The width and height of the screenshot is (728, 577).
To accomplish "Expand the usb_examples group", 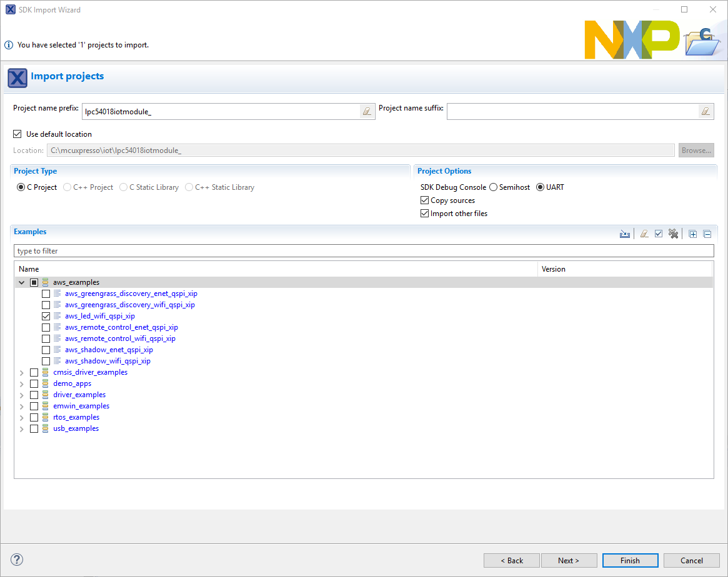I will point(22,428).
